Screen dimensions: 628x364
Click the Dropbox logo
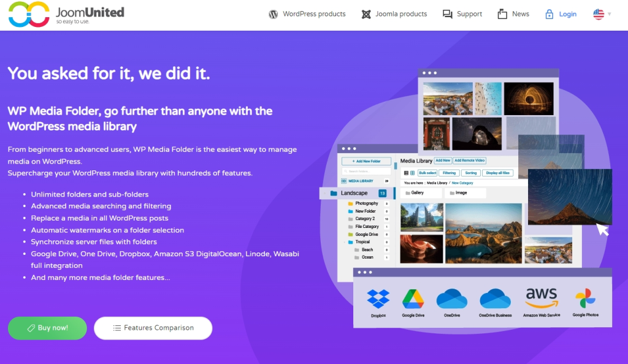pos(378,299)
